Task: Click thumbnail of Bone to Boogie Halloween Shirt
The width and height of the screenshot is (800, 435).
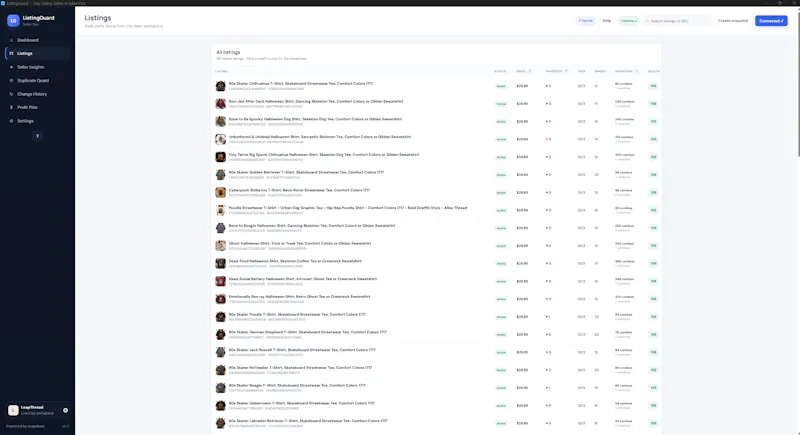Action: pos(220,228)
